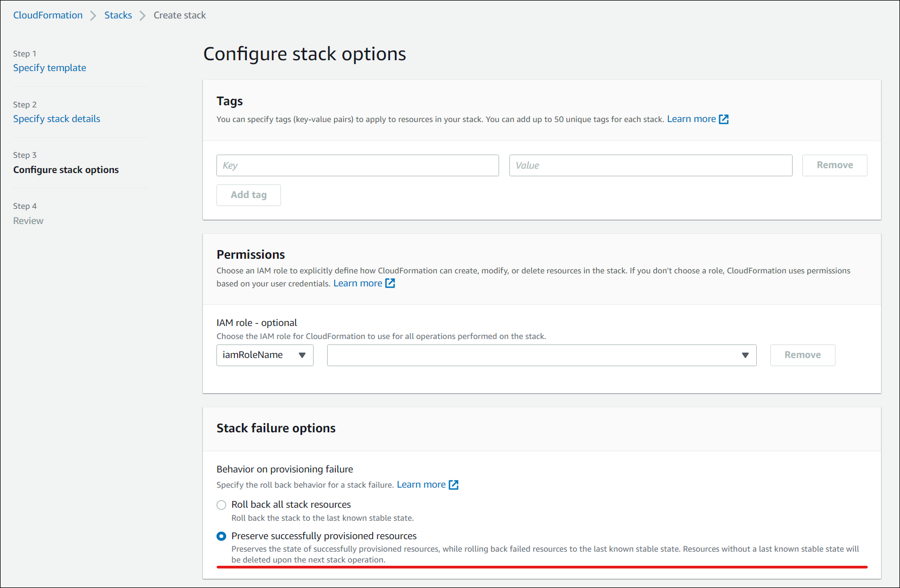The image size is (900, 588).
Task: Go to Step 2 Specify stack details
Action: pos(56,119)
